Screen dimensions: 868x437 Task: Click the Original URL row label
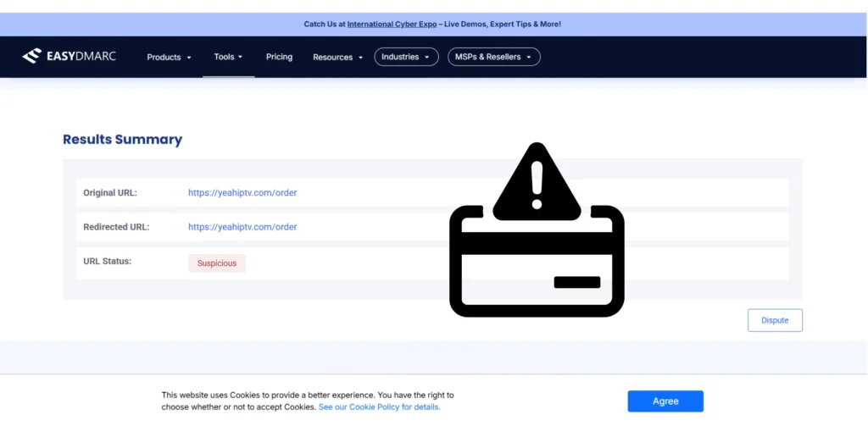pyautogui.click(x=109, y=193)
